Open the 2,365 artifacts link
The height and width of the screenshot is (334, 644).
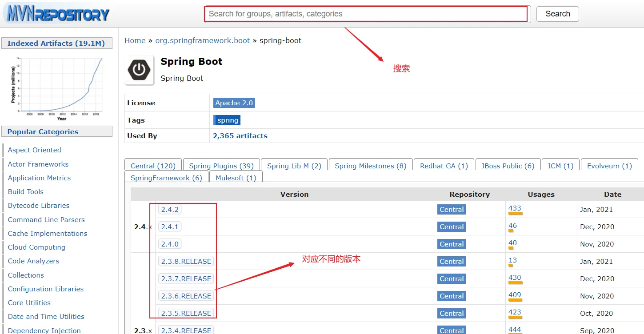click(x=240, y=136)
